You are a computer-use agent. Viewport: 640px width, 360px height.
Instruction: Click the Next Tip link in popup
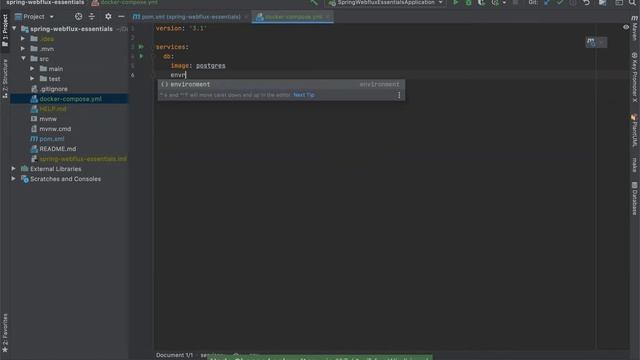pos(304,95)
